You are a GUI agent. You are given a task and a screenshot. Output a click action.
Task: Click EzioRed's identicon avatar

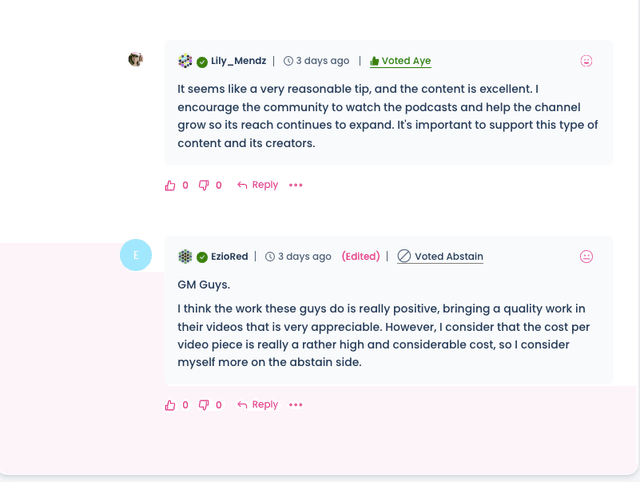(x=185, y=257)
